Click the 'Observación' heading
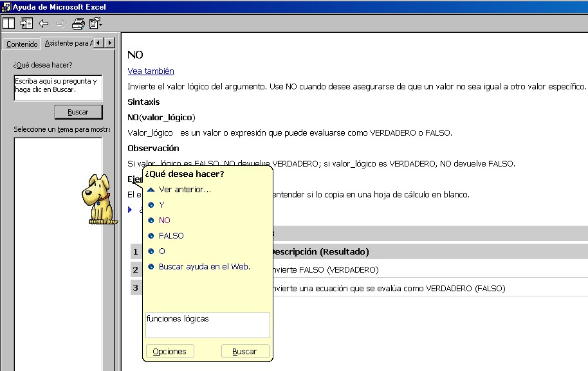This screenshot has width=588, height=371. click(153, 149)
